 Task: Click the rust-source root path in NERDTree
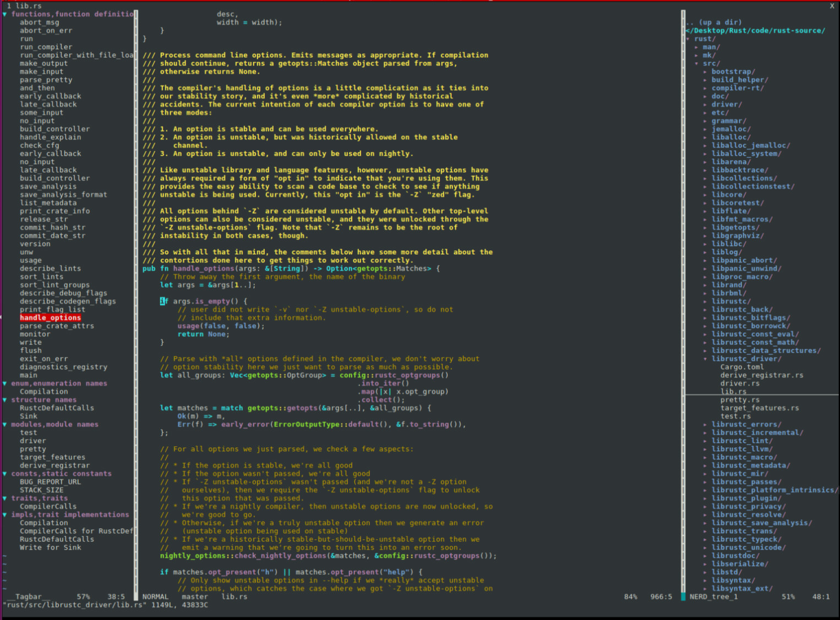(755, 31)
